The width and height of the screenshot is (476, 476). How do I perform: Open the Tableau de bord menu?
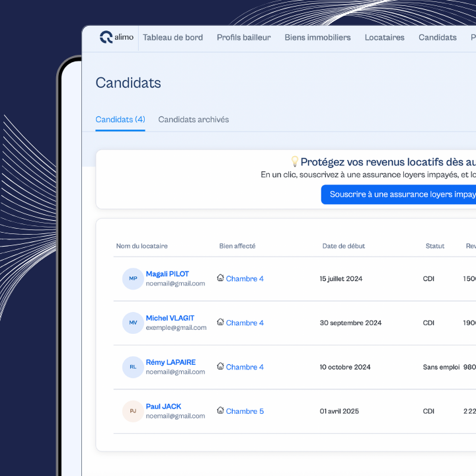point(173,38)
